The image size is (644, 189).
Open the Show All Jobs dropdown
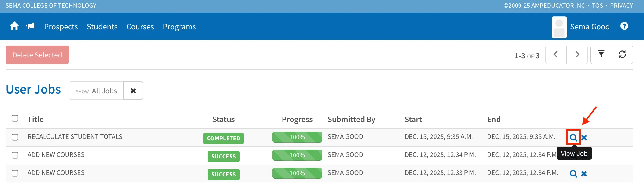pos(96,91)
